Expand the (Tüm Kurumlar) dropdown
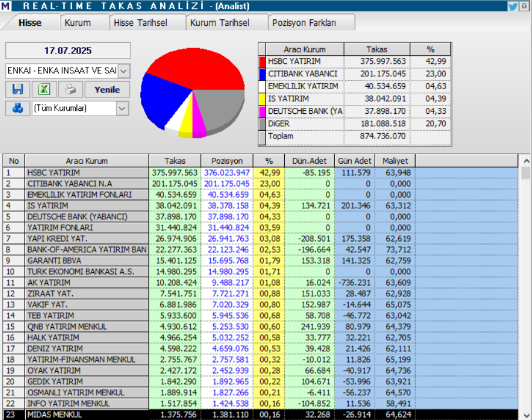532x420 pixels. (x=122, y=109)
